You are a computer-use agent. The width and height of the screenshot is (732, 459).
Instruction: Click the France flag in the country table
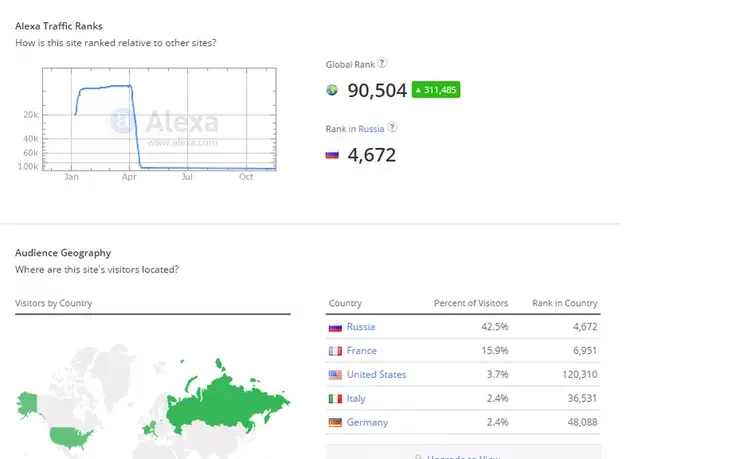(x=335, y=351)
